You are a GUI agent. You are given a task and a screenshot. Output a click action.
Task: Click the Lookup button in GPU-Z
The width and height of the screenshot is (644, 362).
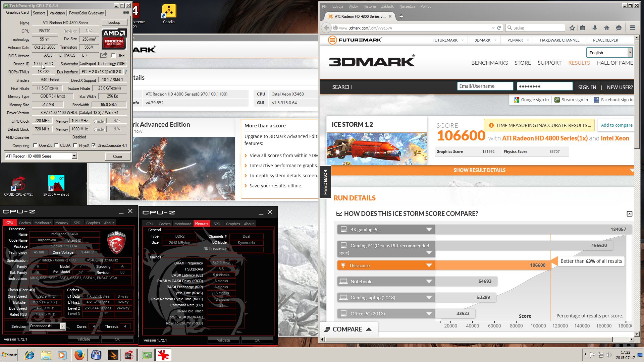pos(114,22)
